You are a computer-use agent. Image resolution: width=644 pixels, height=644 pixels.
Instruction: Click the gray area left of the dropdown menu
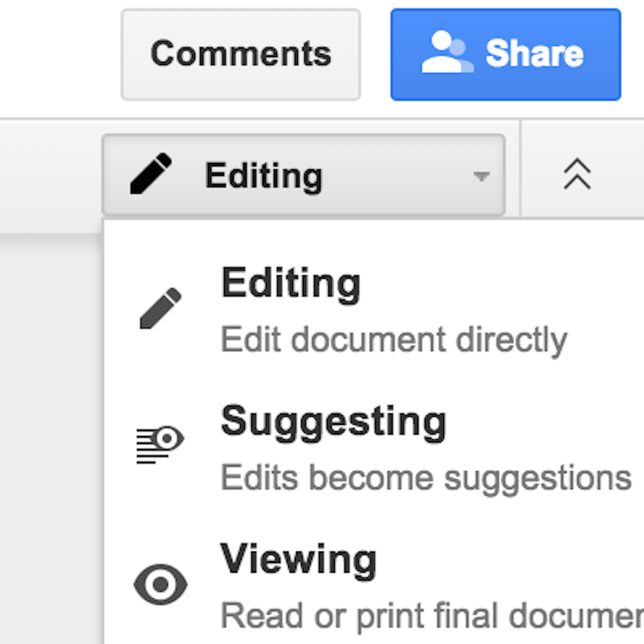point(50,433)
